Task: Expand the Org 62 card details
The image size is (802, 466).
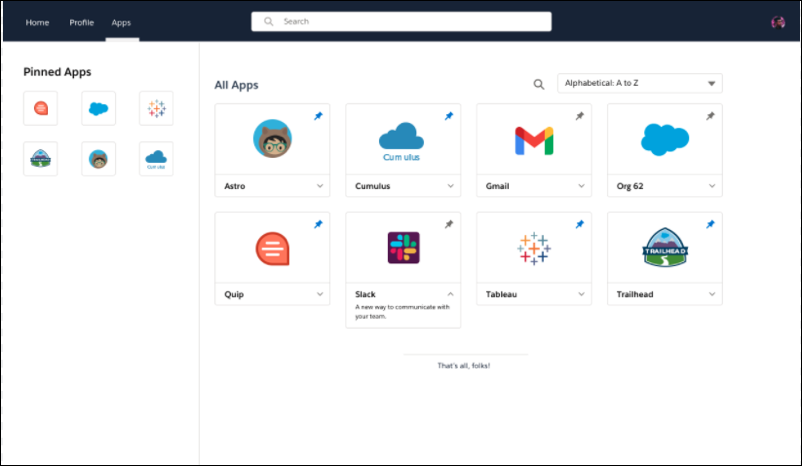Action: [x=712, y=186]
